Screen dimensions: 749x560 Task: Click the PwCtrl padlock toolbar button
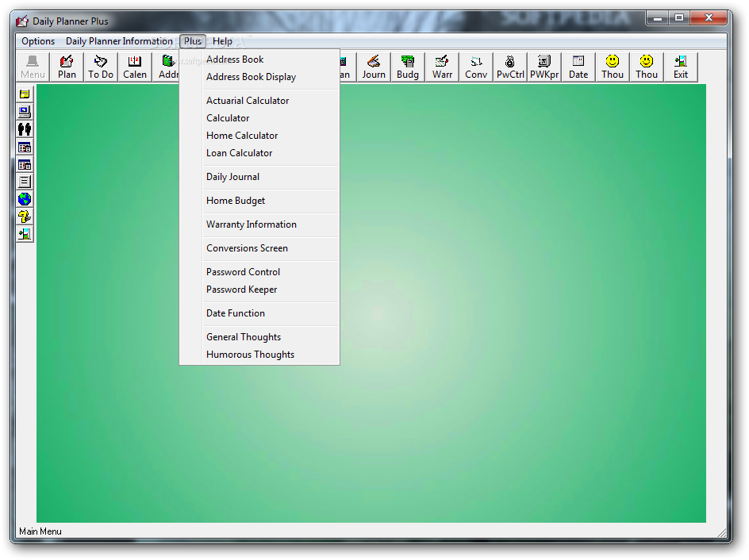tap(510, 67)
